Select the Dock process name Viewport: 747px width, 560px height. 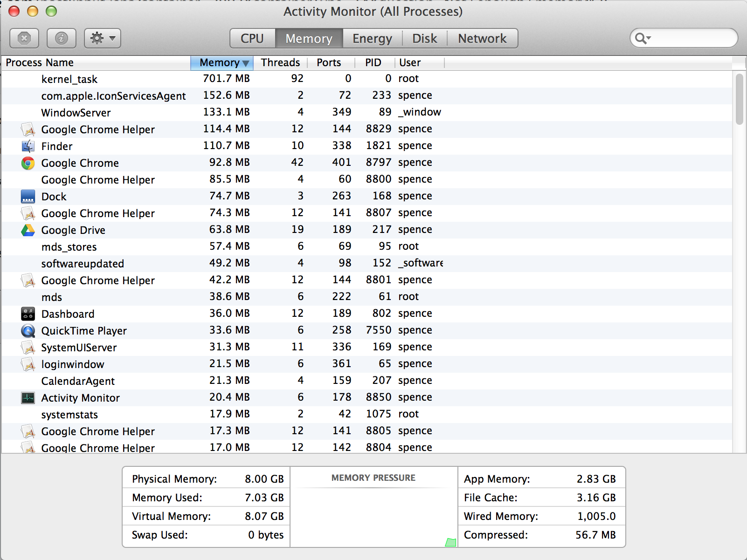coord(54,197)
